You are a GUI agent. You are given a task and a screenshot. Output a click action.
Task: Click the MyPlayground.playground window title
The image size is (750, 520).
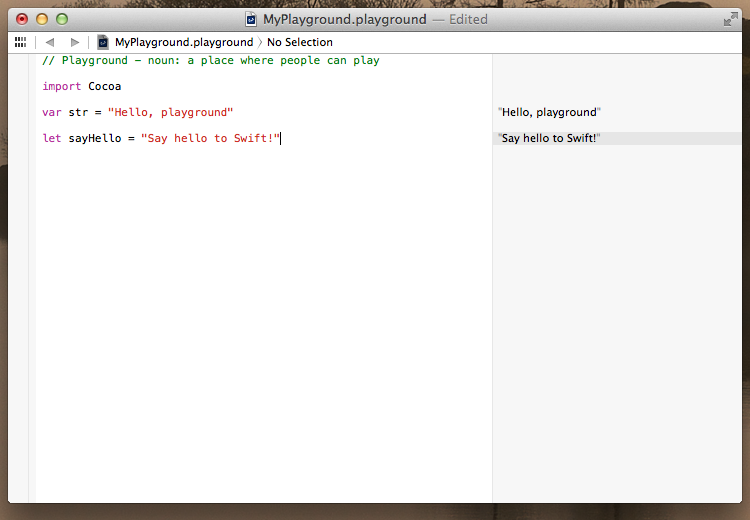[x=345, y=19]
